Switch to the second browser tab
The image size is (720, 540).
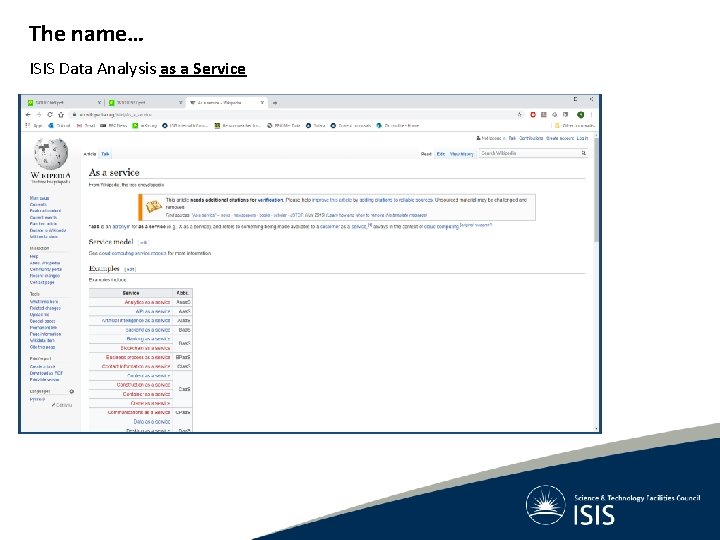(145, 102)
